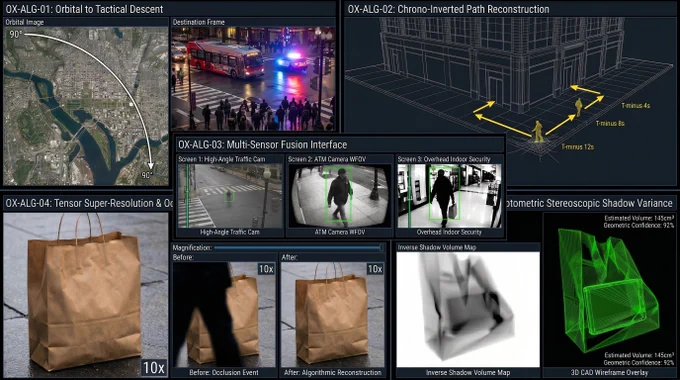Open the Destination Frame street image
The height and width of the screenshot is (380, 680).
click(x=253, y=79)
